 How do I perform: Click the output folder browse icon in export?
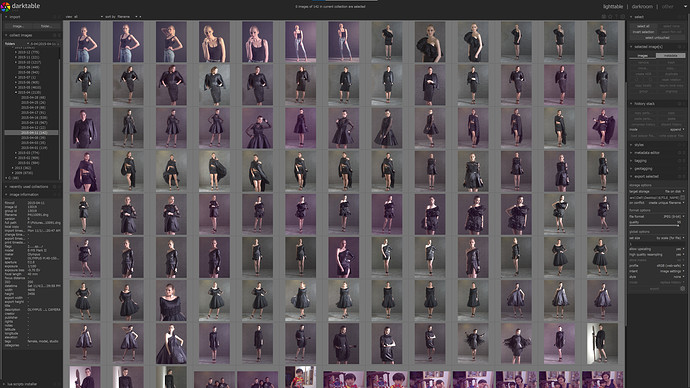pyautogui.click(x=683, y=198)
